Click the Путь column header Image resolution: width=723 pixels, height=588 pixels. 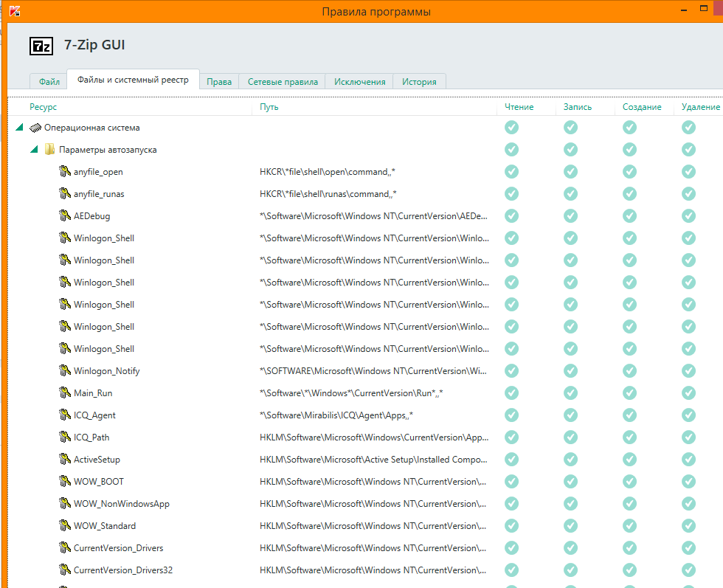point(269,107)
